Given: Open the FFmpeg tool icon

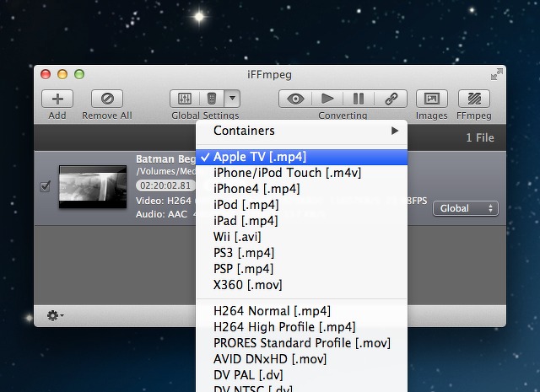Looking at the screenshot, I should (x=474, y=99).
